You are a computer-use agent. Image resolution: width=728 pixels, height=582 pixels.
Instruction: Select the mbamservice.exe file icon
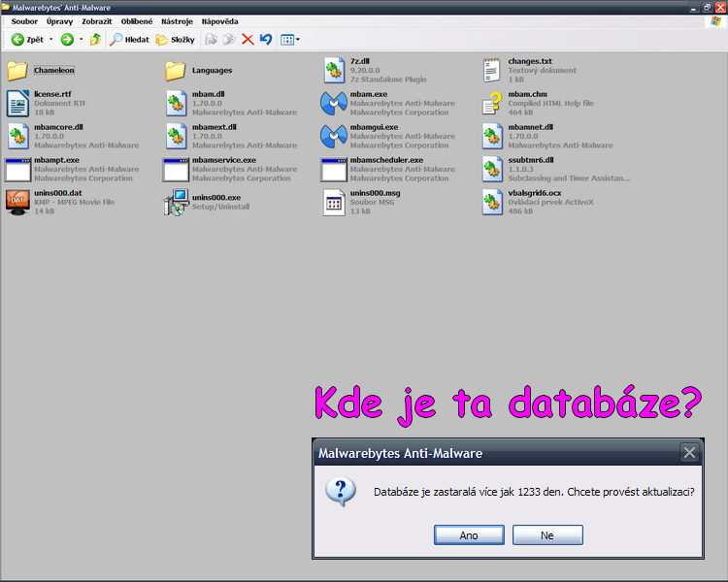[176, 170]
